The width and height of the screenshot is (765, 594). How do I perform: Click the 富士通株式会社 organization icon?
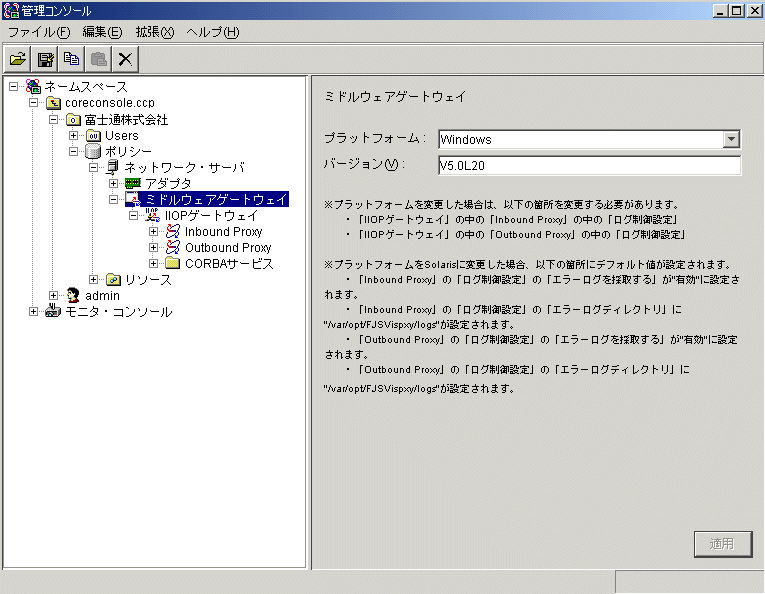pyautogui.click(x=73, y=119)
